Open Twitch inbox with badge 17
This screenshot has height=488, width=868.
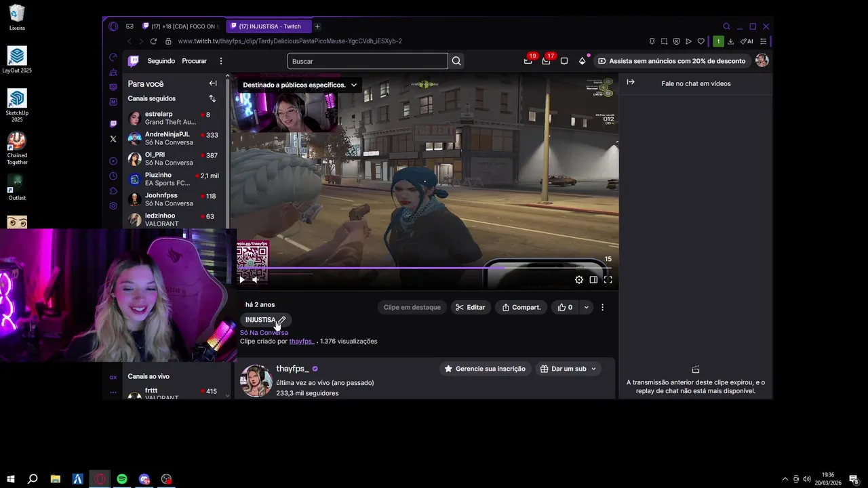pyautogui.click(x=546, y=61)
